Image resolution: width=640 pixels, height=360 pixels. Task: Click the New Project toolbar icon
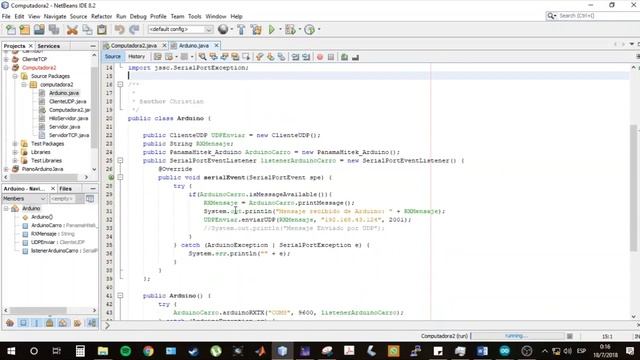[24, 29]
